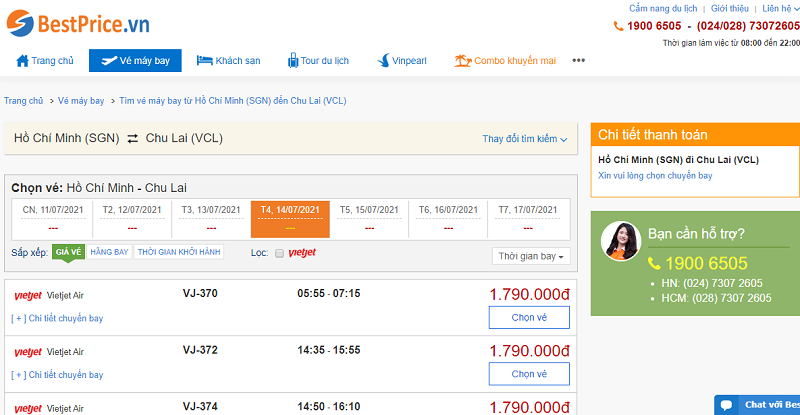Open the Thời gian bay dropdown
This screenshot has height=415, width=800.
531,256
